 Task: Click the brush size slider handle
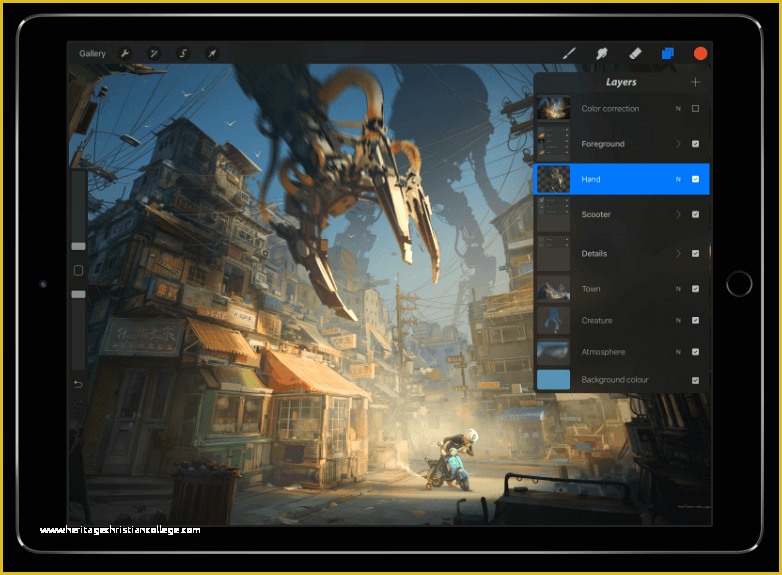pos(78,246)
